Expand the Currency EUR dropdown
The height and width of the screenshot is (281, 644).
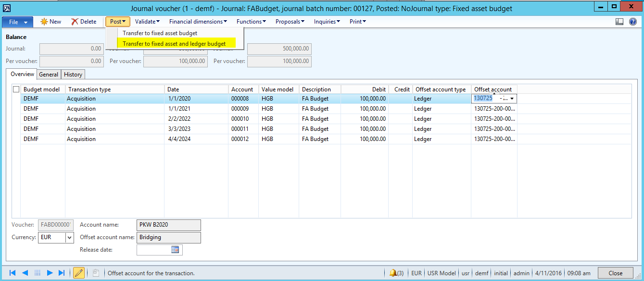(70, 237)
